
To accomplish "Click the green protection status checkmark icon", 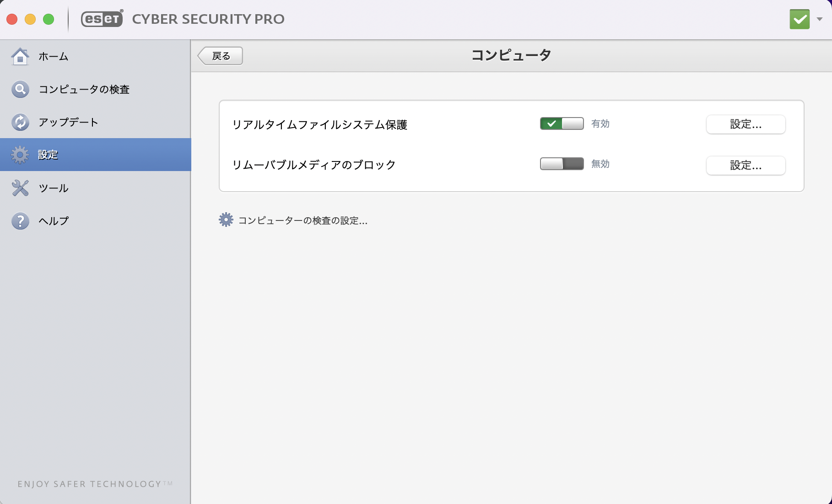I will pyautogui.click(x=800, y=19).
